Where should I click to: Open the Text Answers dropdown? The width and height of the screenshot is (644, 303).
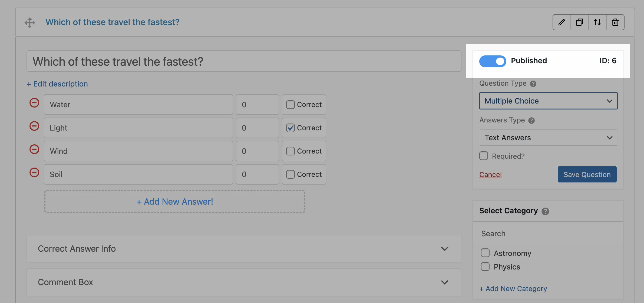click(548, 138)
